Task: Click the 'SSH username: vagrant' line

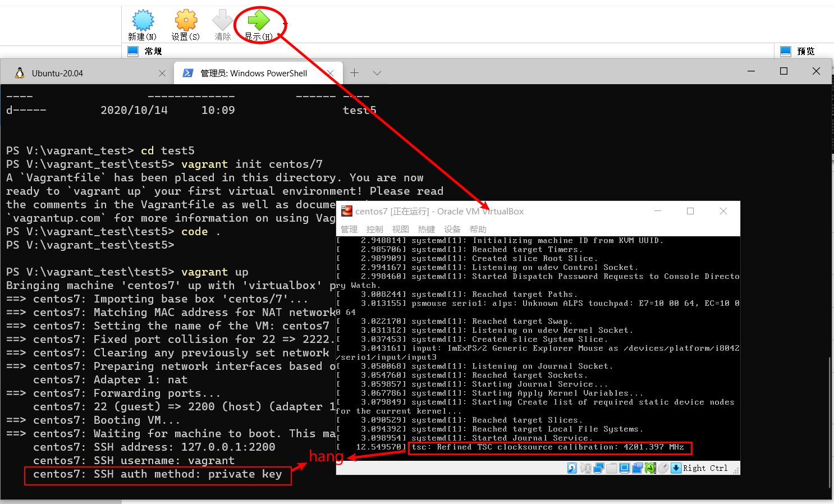Action: [x=134, y=460]
